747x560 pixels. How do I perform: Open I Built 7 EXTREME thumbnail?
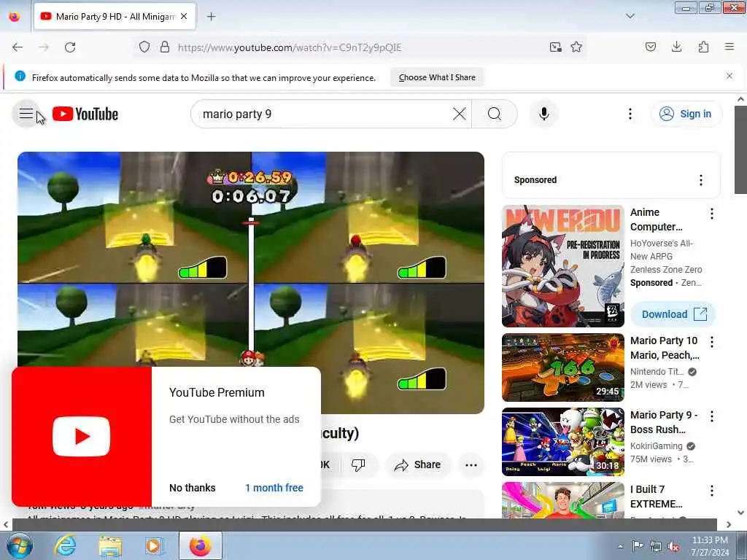click(x=562, y=500)
